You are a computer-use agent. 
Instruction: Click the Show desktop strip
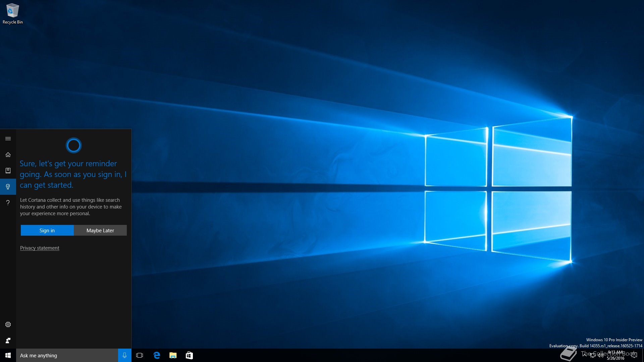pos(643,355)
